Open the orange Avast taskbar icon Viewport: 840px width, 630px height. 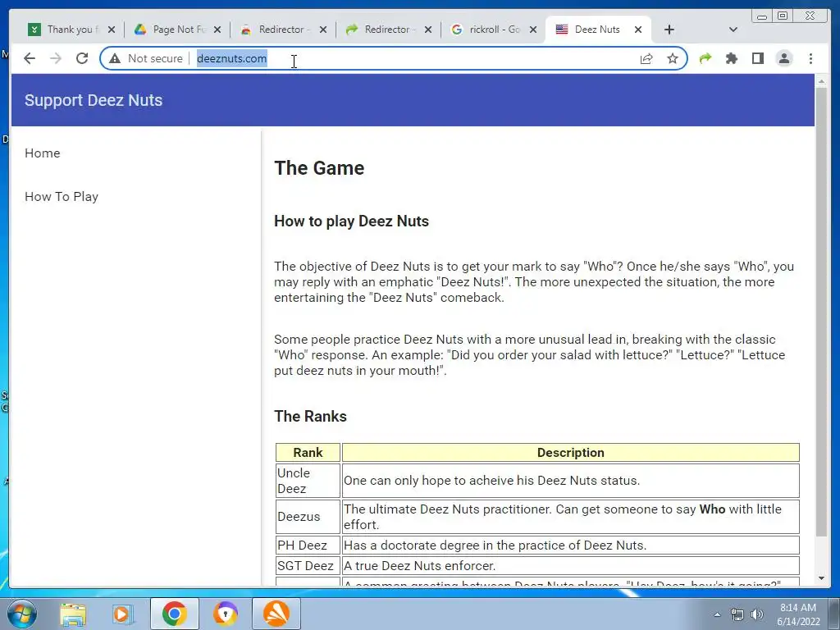click(276, 614)
